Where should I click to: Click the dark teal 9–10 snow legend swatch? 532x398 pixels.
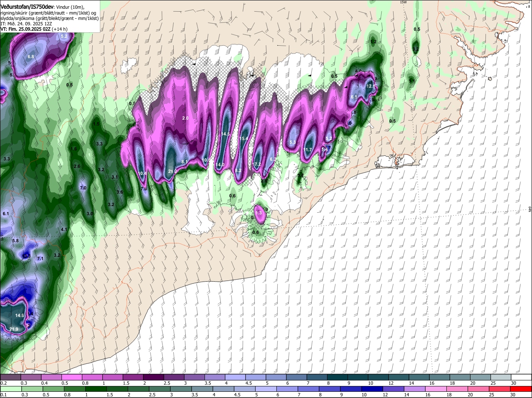point(358,377)
